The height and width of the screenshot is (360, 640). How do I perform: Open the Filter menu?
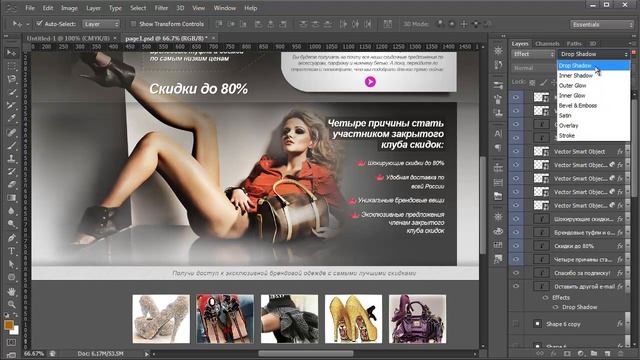[161, 8]
